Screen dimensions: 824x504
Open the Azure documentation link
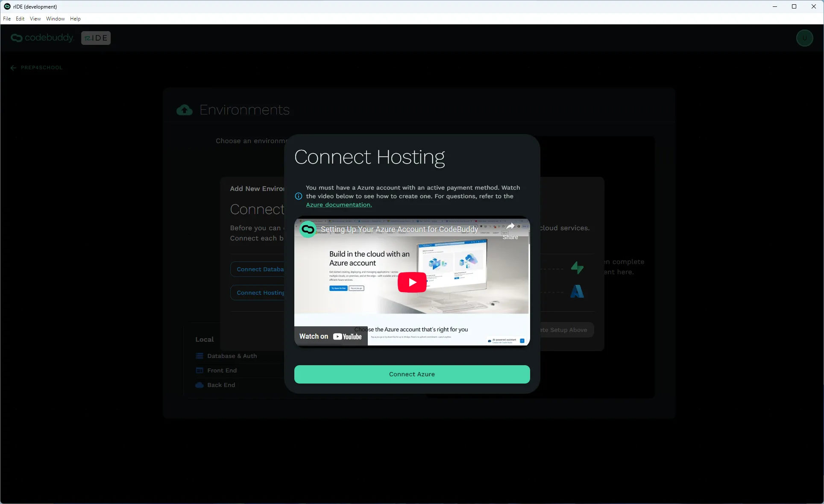(x=339, y=205)
